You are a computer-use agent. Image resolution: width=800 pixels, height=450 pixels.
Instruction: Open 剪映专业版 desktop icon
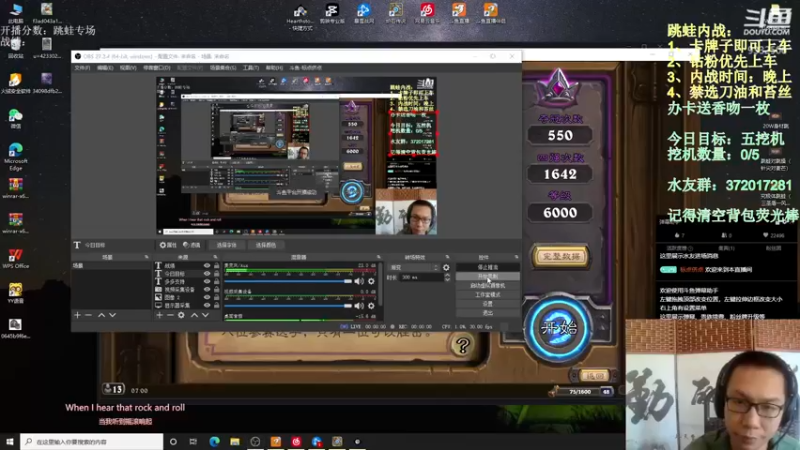pyautogui.click(x=332, y=14)
